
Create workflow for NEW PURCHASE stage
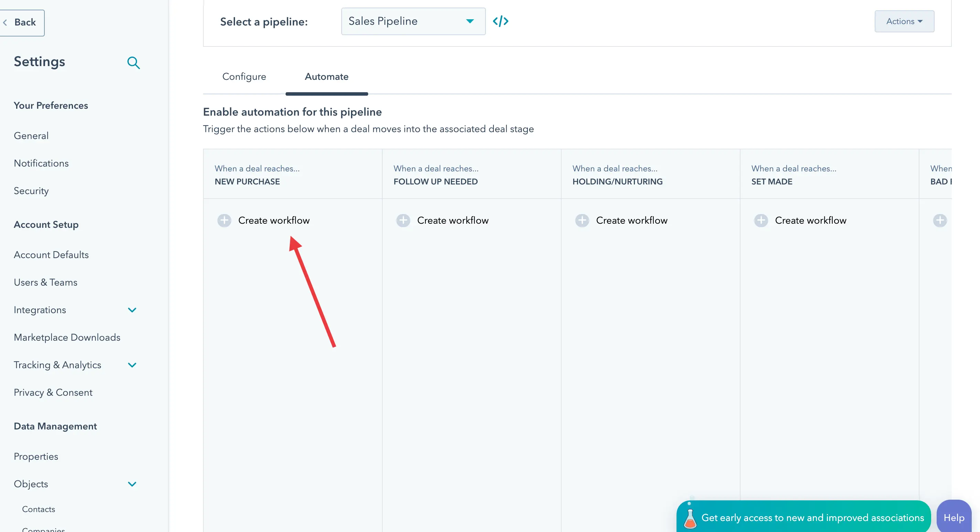click(274, 220)
